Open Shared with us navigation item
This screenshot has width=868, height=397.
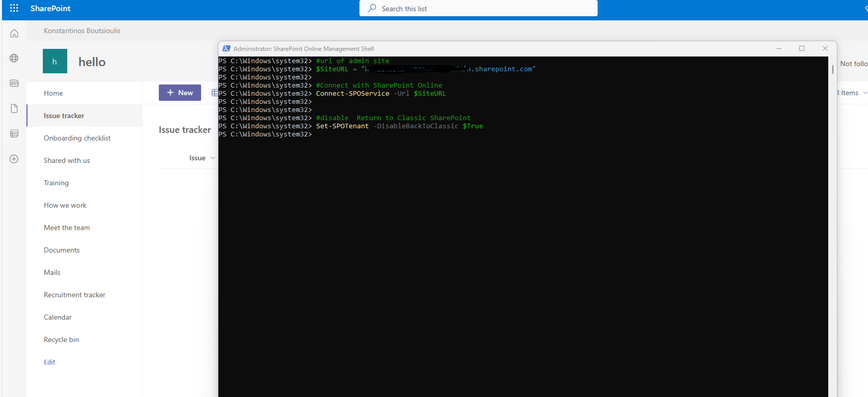click(x=67, y=160)
